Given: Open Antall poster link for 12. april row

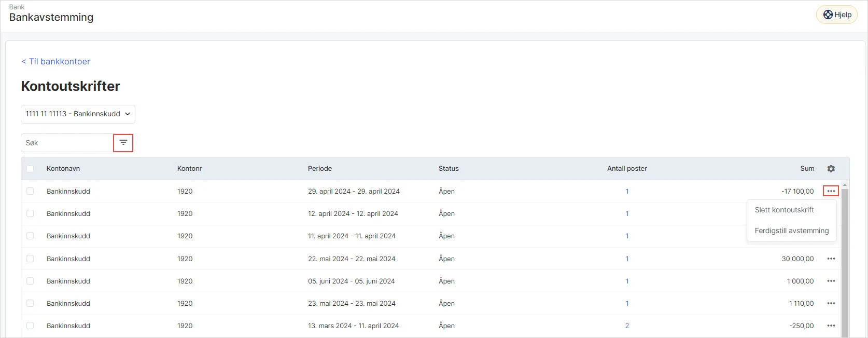Looking at the screenshot, I should point(627,213).
